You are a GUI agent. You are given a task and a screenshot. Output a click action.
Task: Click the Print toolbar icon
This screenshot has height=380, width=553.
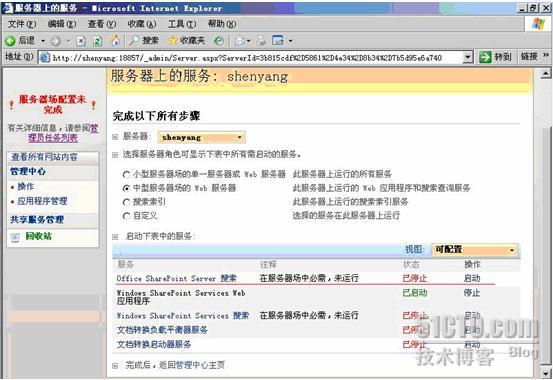click(x=261, y=41)
